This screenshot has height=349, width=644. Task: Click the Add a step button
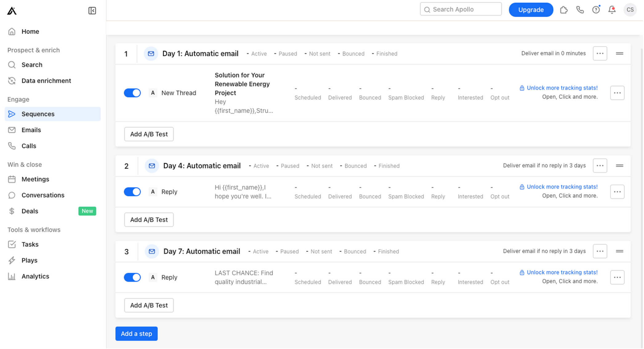click(136, 334)
